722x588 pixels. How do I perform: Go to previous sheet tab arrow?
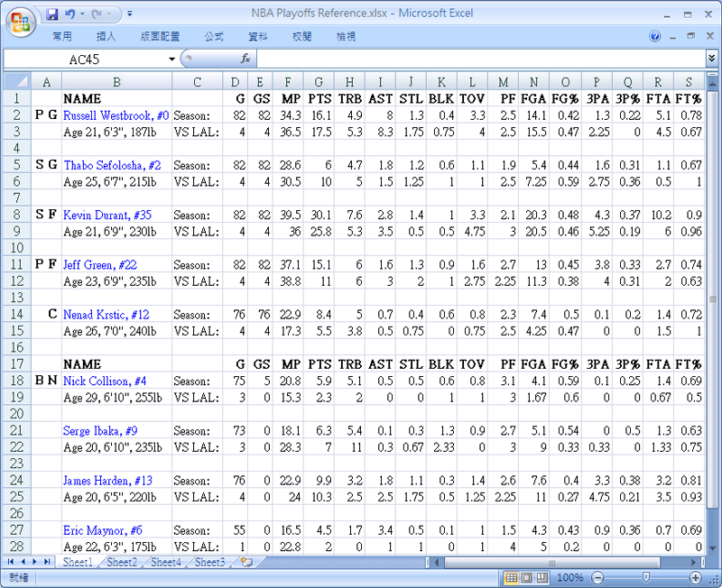22,561
